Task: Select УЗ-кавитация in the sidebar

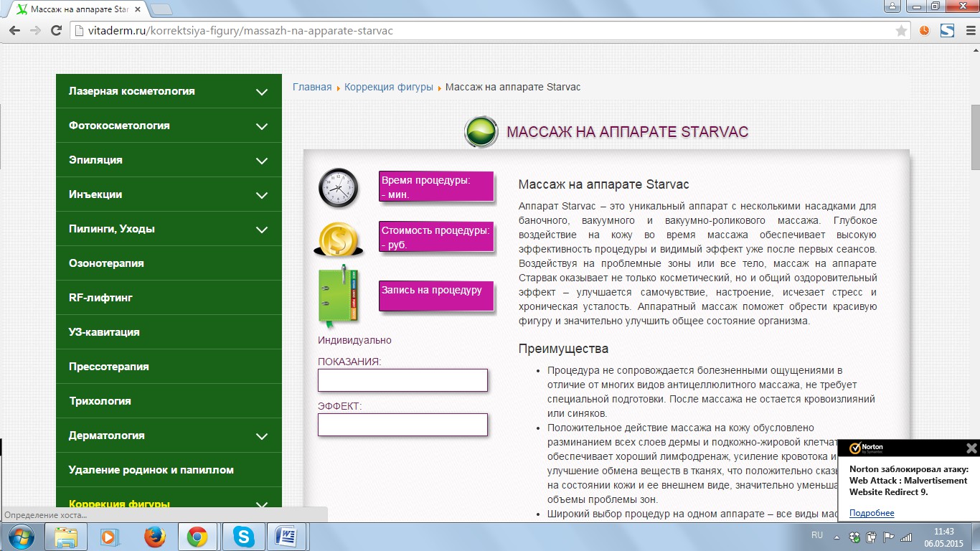Action: [169, 332]
